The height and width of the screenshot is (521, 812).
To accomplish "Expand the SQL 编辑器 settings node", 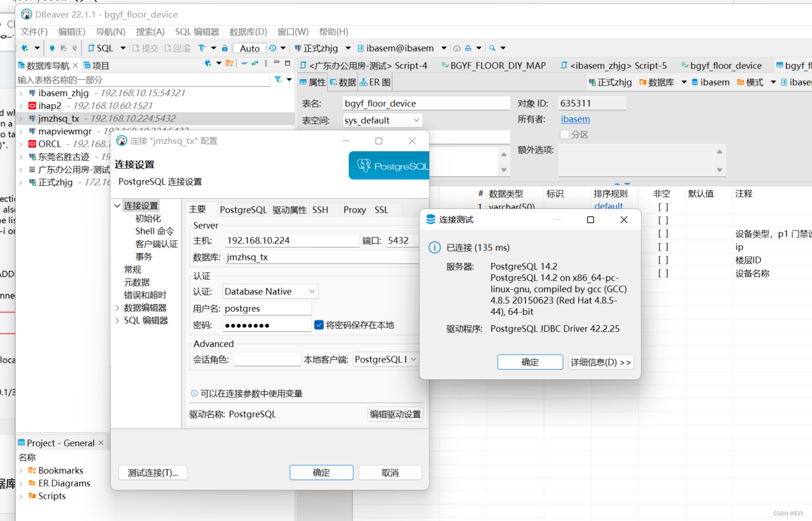I will coord(117,321).
